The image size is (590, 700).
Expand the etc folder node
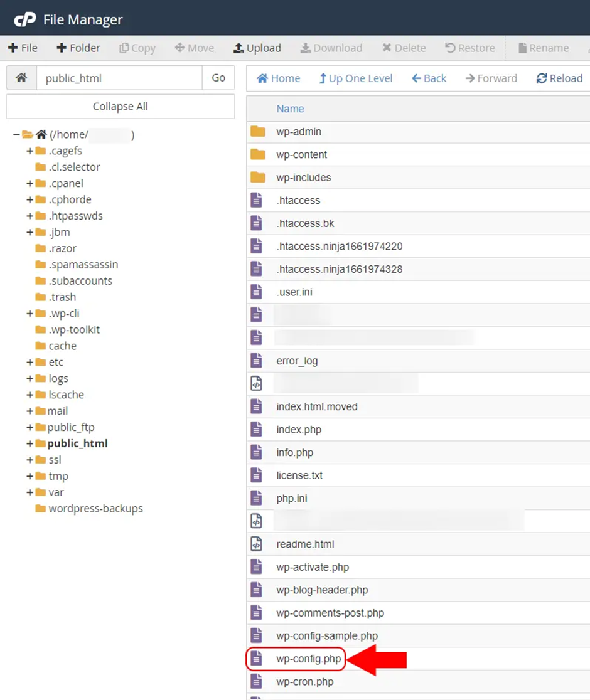(30, 362)
